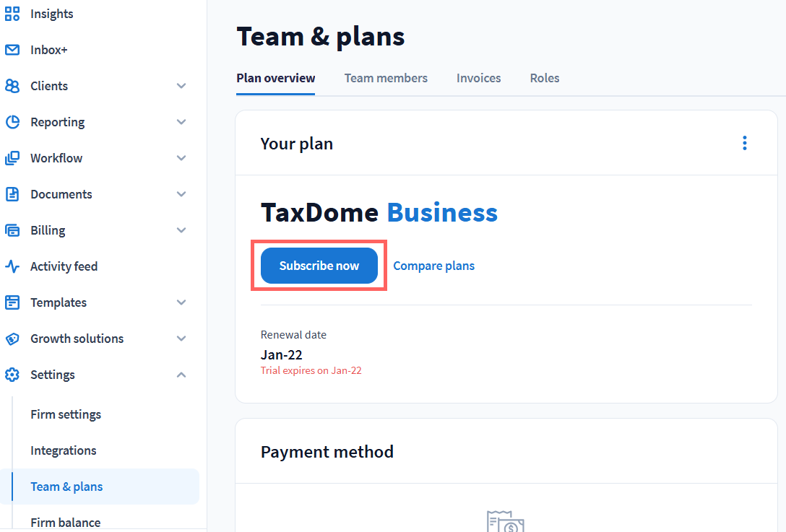Go to the Roles tab
The height and width of the screenshot is (532, 786).
click(545, 78)
